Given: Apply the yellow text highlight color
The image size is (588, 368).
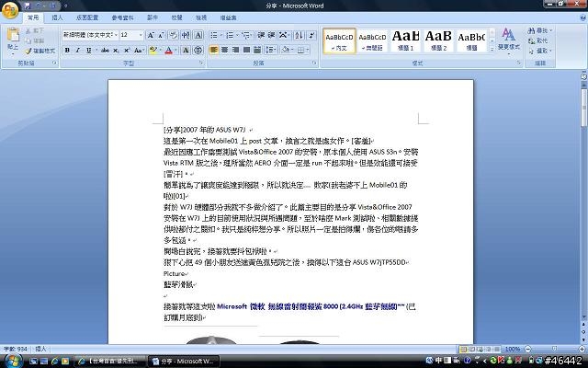Looking at the screenshot, I should pos(153,51).
